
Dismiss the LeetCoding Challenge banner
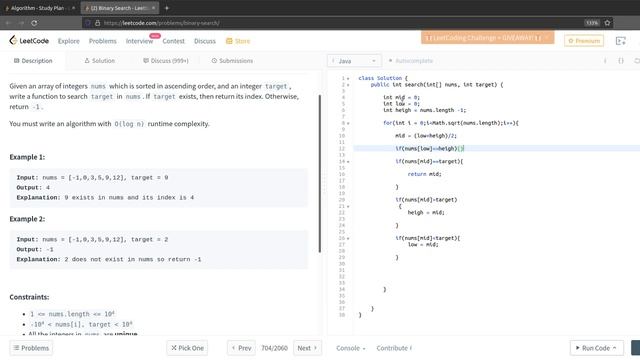click(x=547, y=38)
